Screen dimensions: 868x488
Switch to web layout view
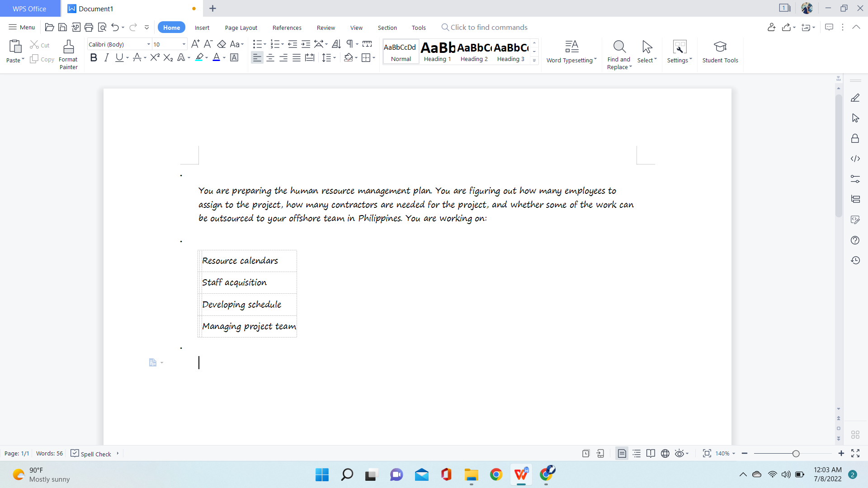click(x=665, y=453)
